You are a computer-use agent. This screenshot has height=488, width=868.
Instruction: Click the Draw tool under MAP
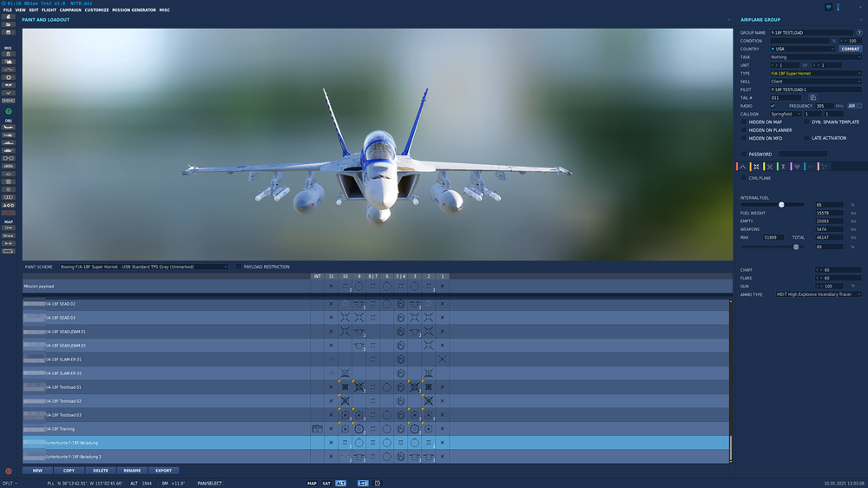[x=9, y=235]
